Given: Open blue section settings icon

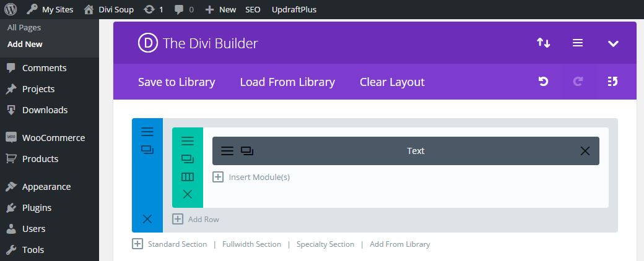Looking at the screenshot, I should point(147,132).
